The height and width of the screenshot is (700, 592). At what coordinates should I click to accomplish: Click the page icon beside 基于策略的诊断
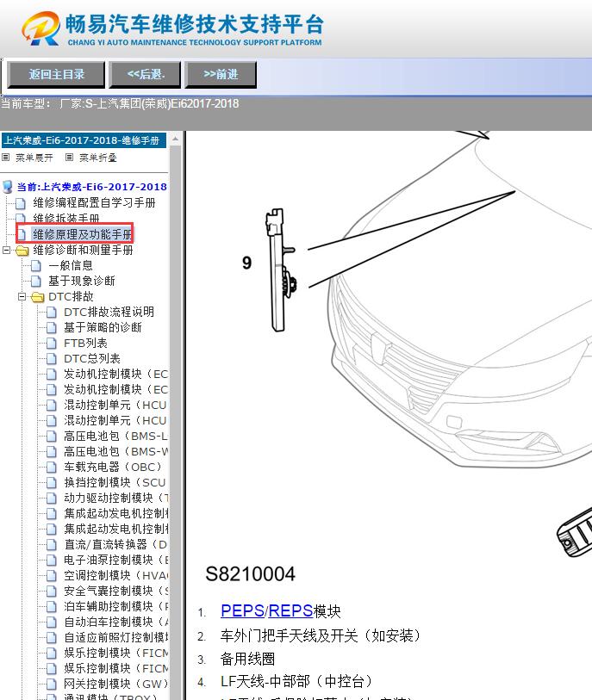52,328
